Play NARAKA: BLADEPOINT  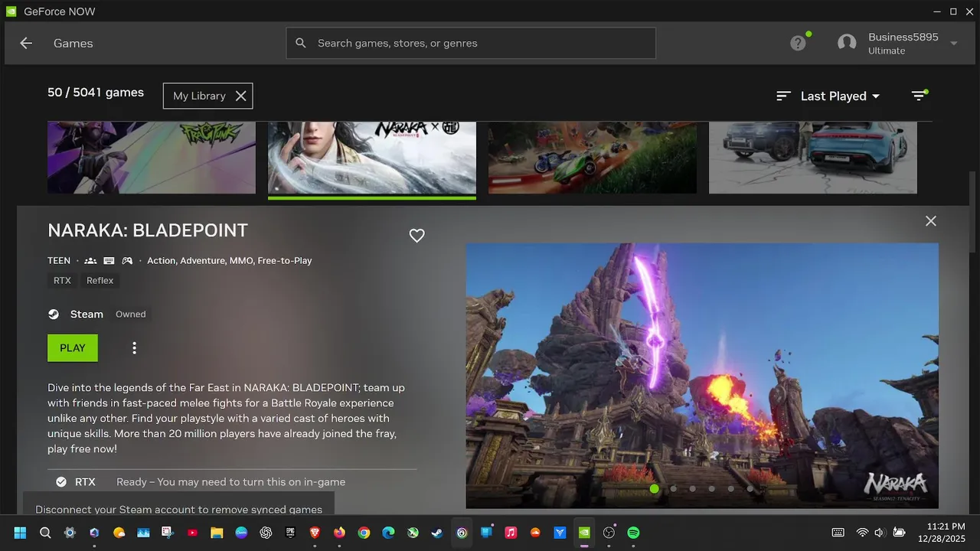click(x=73, y=347)
